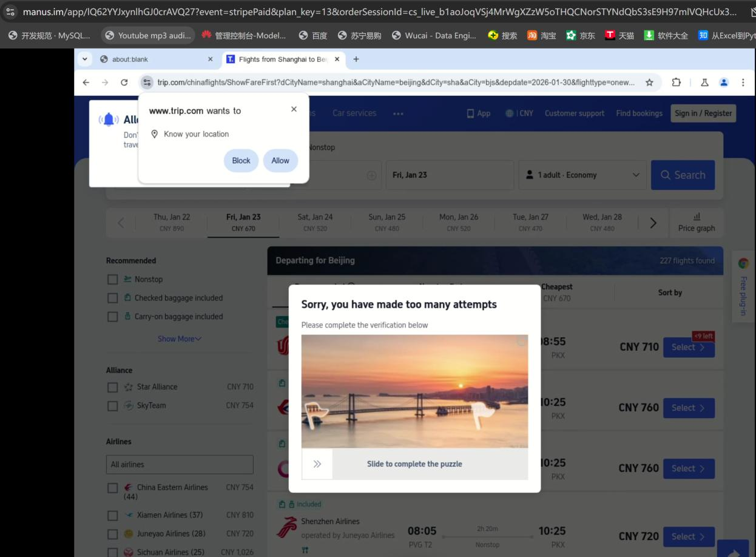Open the CNY currency selector

[x=519, y=113]
